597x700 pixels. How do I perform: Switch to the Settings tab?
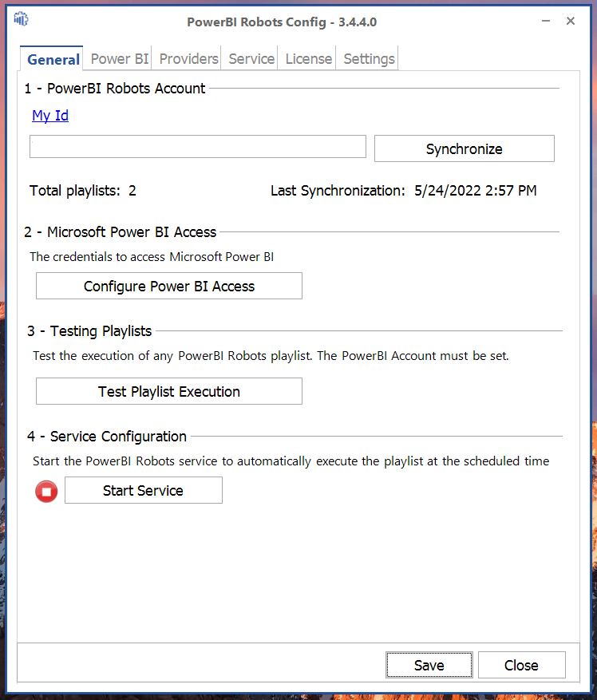tap(369, 59)
